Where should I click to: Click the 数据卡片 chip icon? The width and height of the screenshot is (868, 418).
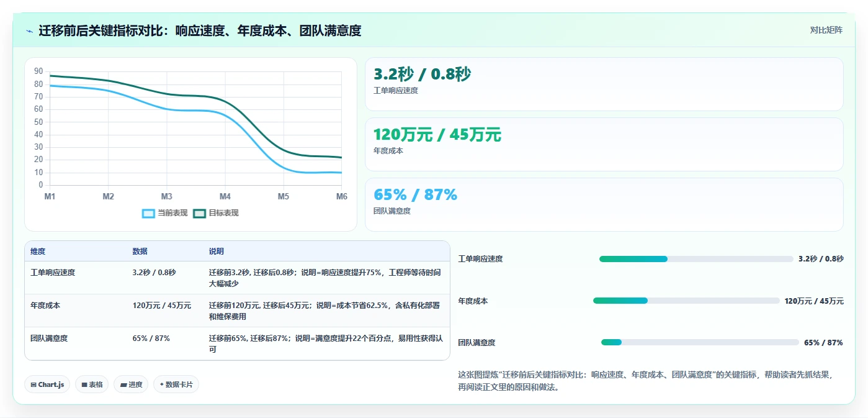tap(162, 385)
